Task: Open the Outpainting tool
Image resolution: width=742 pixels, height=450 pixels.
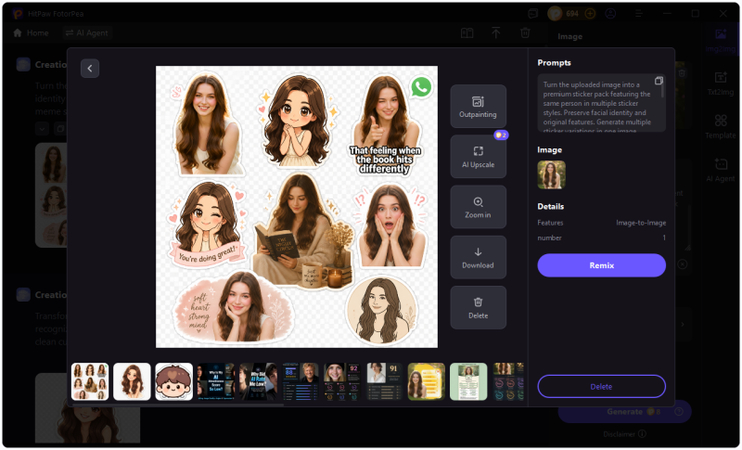Action: coord(478,106)
